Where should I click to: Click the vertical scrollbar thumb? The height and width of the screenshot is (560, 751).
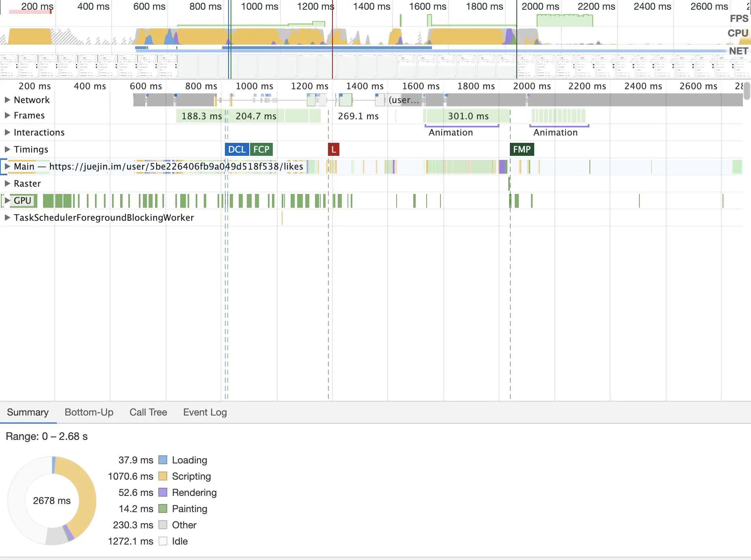pos(747,90)
